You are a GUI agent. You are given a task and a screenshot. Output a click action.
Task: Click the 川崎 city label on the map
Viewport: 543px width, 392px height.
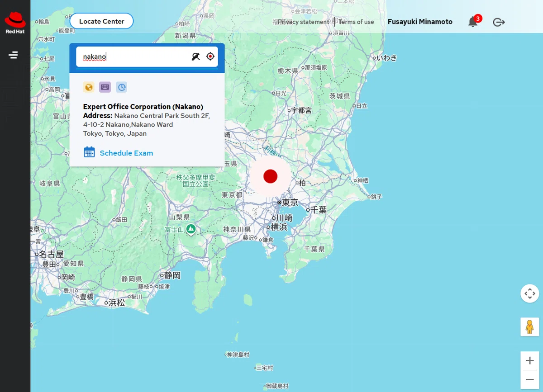tap(284, 218)
